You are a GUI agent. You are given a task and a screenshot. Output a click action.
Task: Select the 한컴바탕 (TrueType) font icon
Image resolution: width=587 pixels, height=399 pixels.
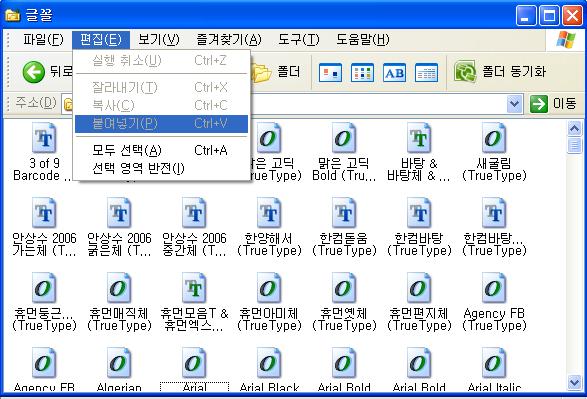[x=419, y=213]
